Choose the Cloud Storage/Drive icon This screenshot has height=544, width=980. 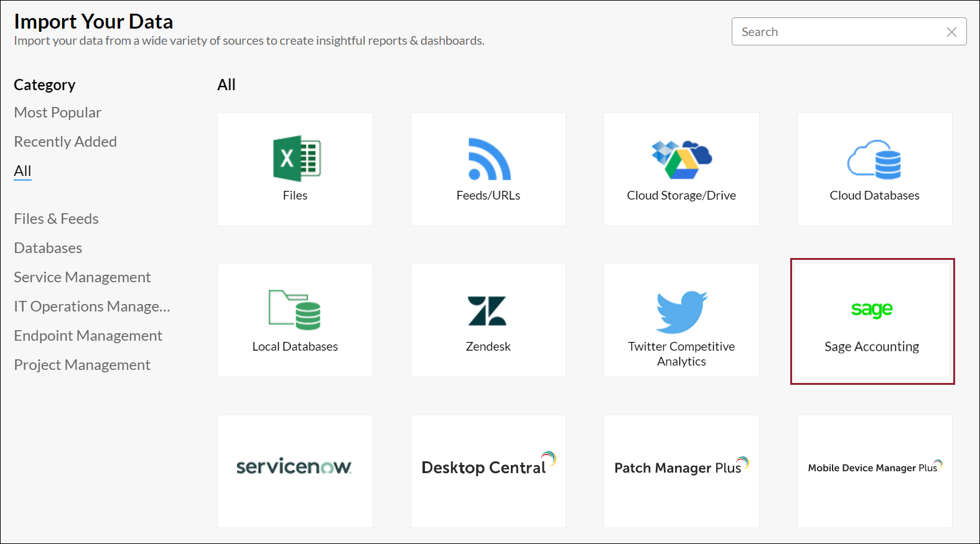(x=681, y=160)
